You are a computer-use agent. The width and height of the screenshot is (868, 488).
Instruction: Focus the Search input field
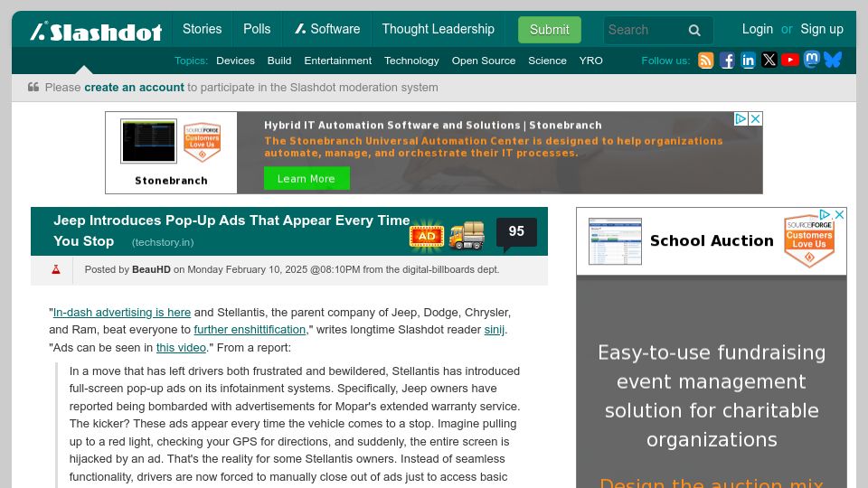[643, 30]
